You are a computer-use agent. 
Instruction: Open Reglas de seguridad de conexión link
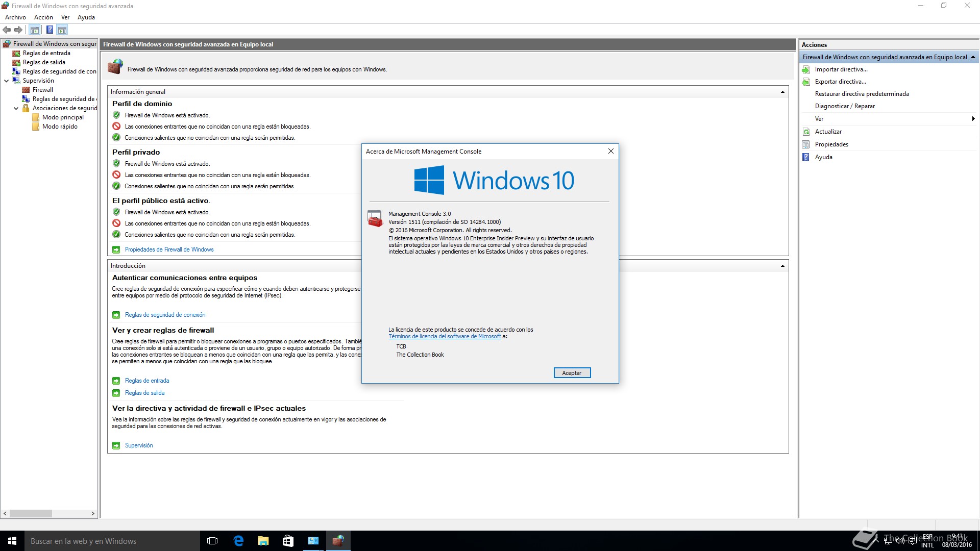[x=165, y=315]
